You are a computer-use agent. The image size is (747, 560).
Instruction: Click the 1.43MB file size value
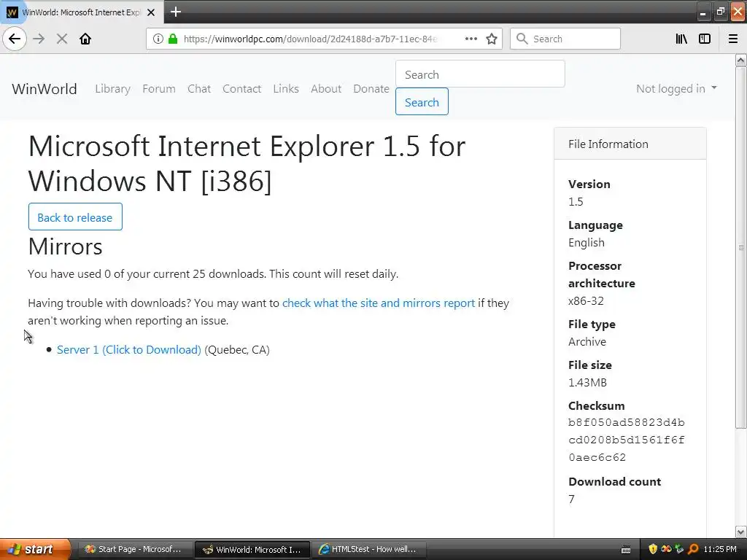(x=587, y=383)
